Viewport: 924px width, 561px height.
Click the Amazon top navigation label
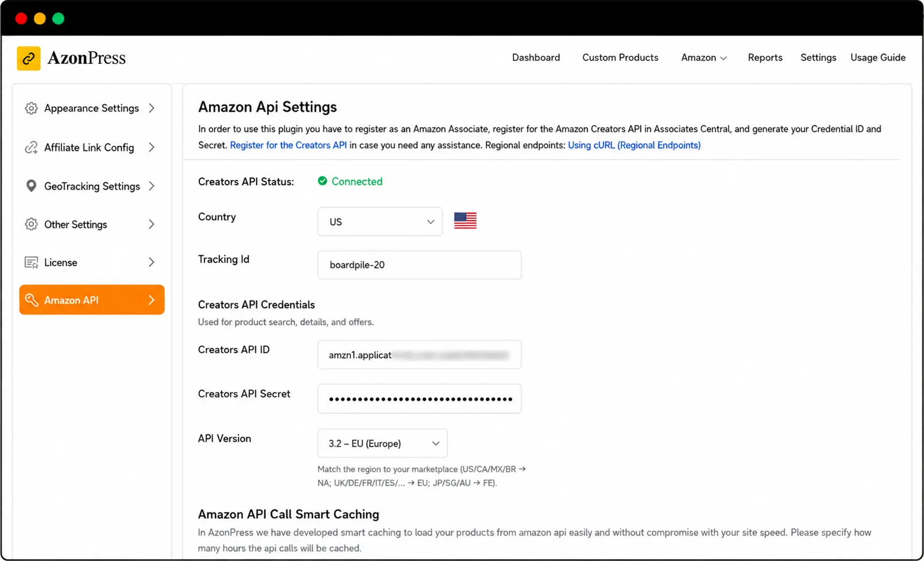pyautogui.click(x=698, y=57)
